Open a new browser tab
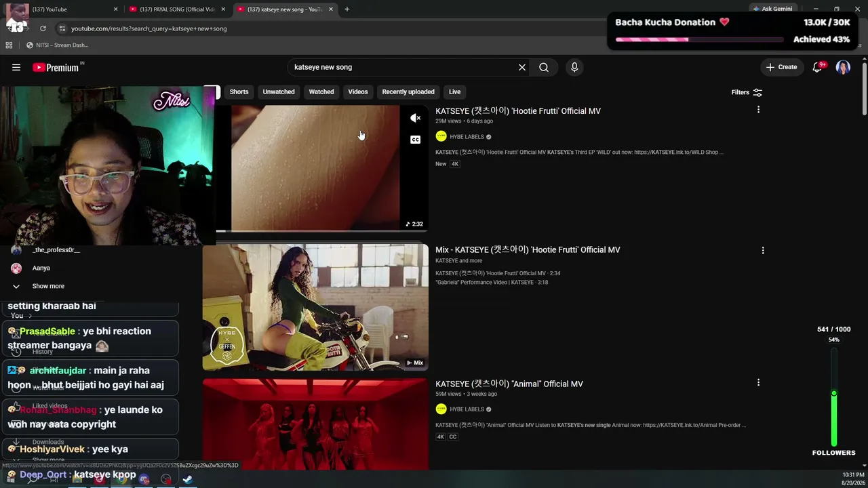868x488 pixels. click(x=347, y=9)
